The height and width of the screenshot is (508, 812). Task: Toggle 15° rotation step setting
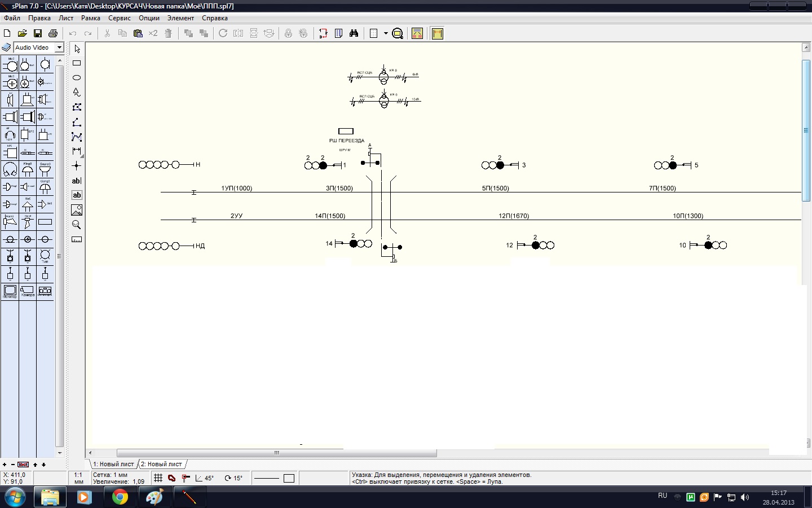(233, 478)
